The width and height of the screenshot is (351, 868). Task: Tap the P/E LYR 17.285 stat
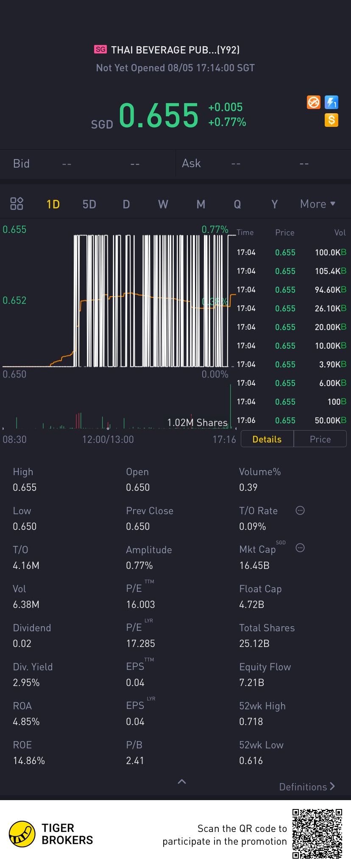[141, 634]
